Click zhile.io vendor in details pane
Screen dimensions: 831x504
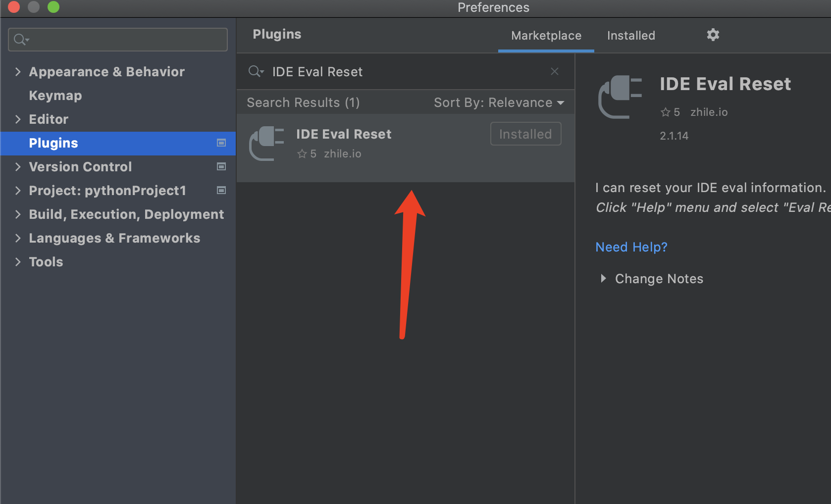[709, 112]
